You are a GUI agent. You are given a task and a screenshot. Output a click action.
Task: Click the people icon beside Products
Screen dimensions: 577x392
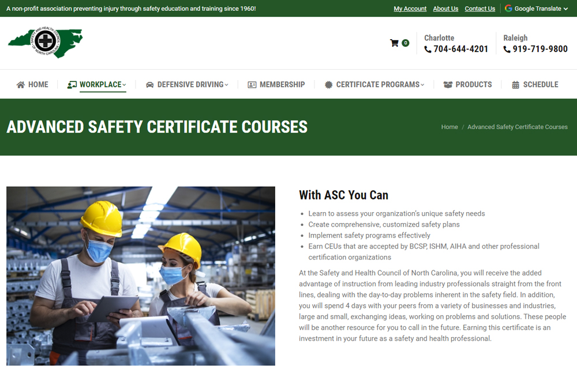pyautogui.click(x=448, y=84)
